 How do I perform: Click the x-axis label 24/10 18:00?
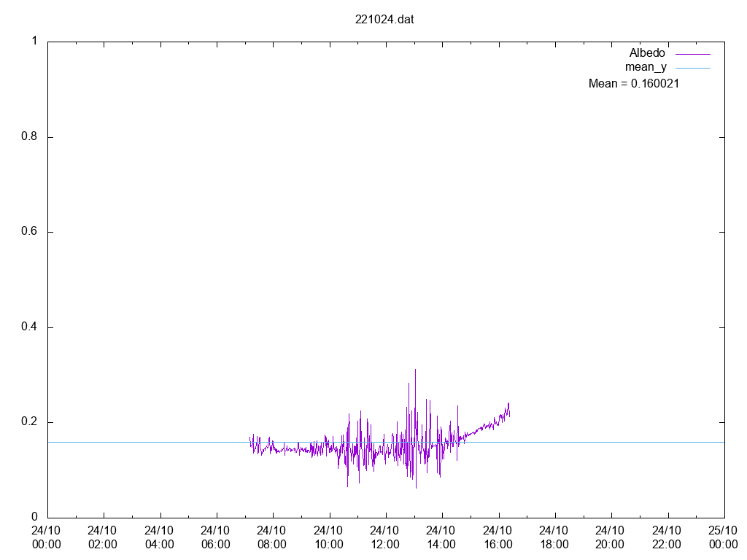(x=554, y=537)
